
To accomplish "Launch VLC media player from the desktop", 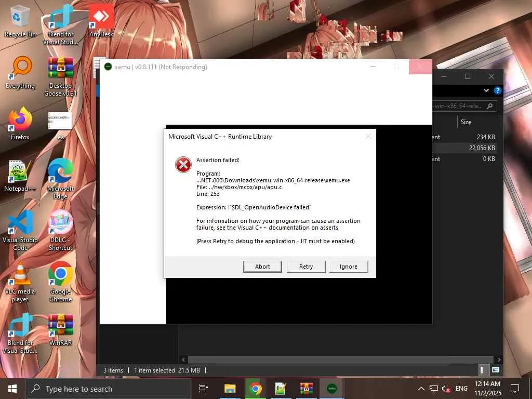I will pyautogui.click(x=20, y=282).
